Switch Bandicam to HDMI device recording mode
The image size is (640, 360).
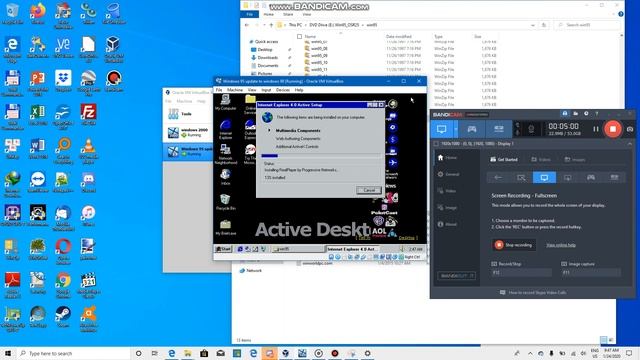[x=498, y=129]
